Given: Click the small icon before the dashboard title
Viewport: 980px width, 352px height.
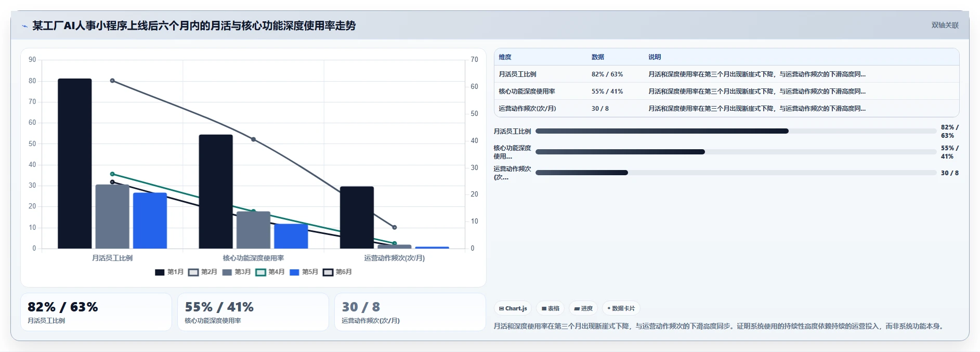Looking at the screenshot, I should (x=24, y=26).
